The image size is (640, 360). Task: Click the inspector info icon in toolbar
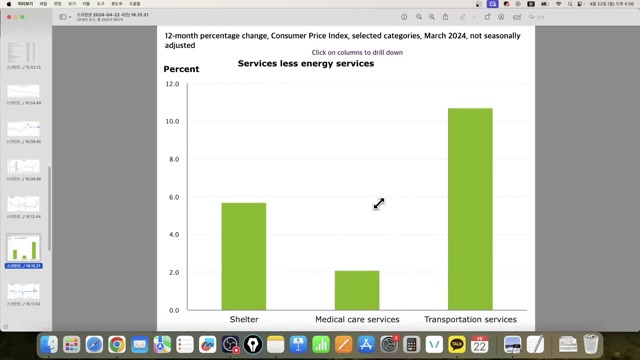point(404,17)
